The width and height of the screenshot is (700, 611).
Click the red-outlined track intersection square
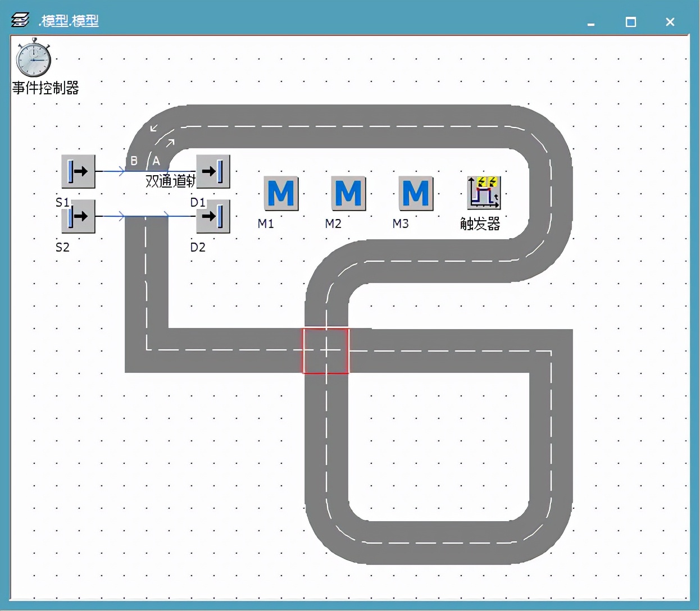point(326,351)
